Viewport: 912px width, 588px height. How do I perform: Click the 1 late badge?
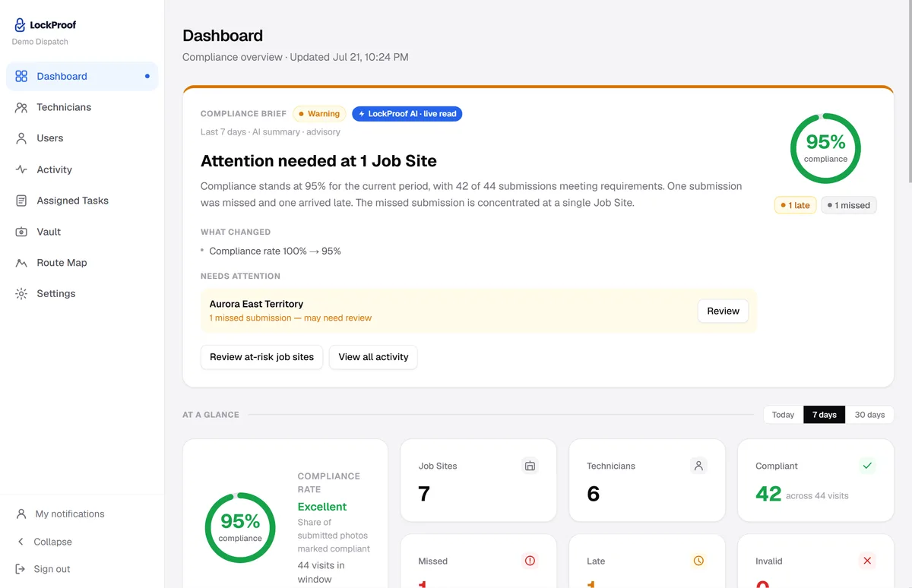coord(795,205)
